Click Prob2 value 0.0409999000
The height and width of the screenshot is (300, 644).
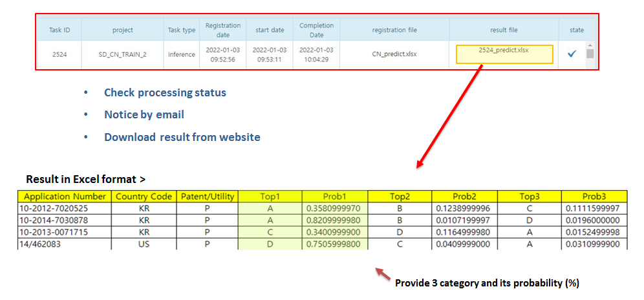point(464,244)
